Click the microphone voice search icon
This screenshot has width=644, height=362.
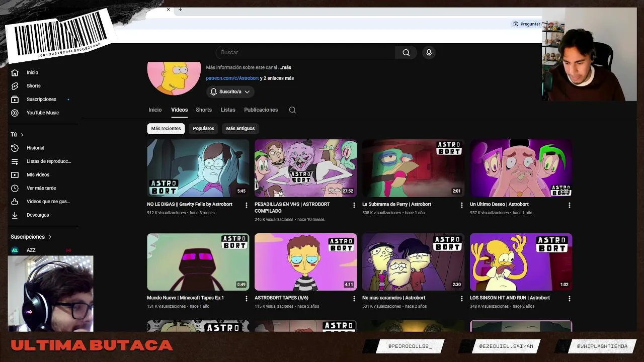click(429, 52)
